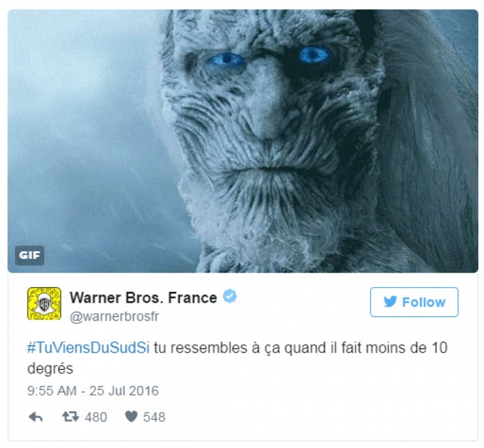Like the tweet with the heart icon
The image size is (484, 448).
click(131, 417)
